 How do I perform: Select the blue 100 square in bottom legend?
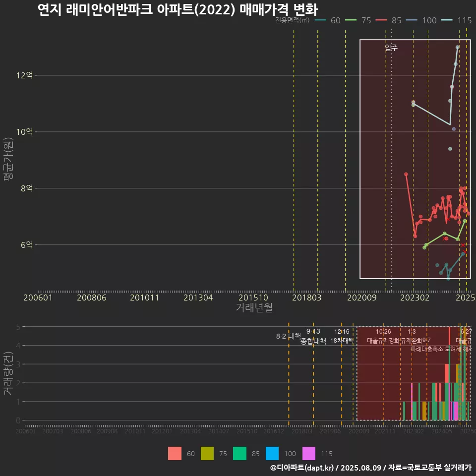pyautogui.click(x=272, y=454)
